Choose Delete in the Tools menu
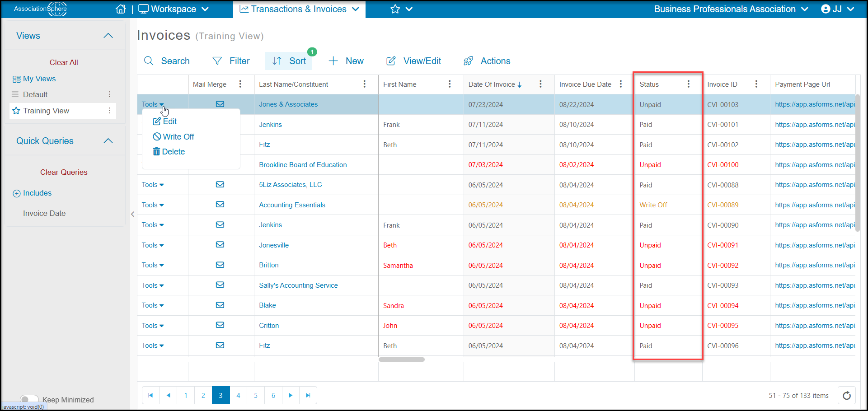This screenshot has width=868, height=411. (x=169, y=152)
